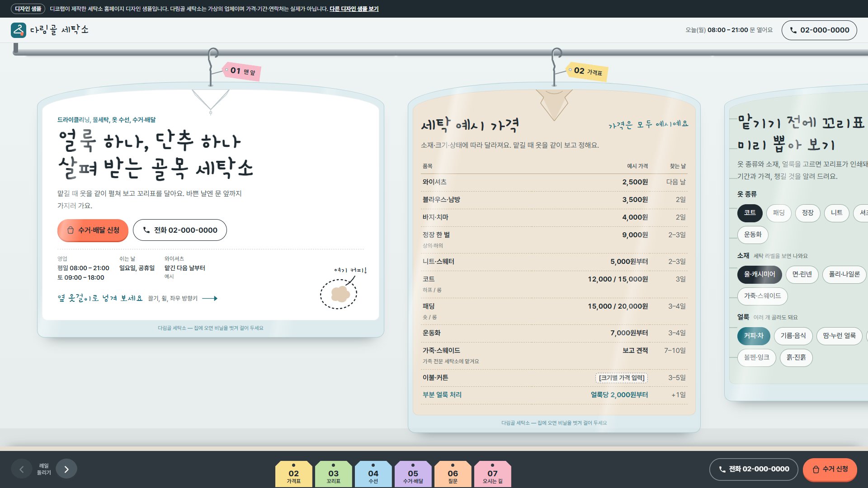Viewport: 868px width, 488px height.
Task: Click 부분 얼룩 처리 row label
Action: coord(442,395)
